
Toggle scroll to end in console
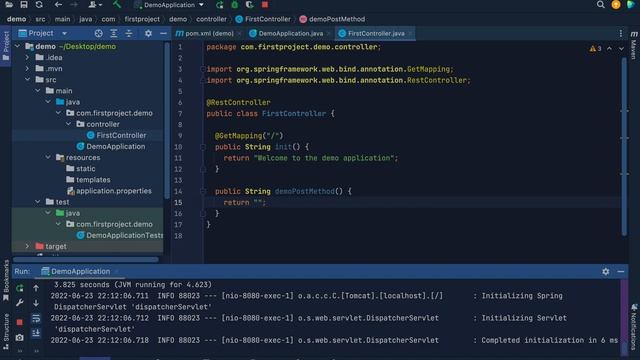[36, 333]
